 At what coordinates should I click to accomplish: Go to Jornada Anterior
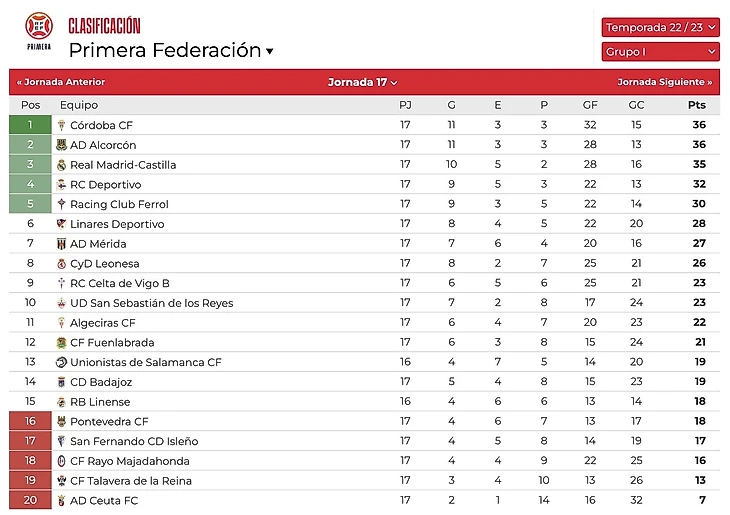coord(61,82)
